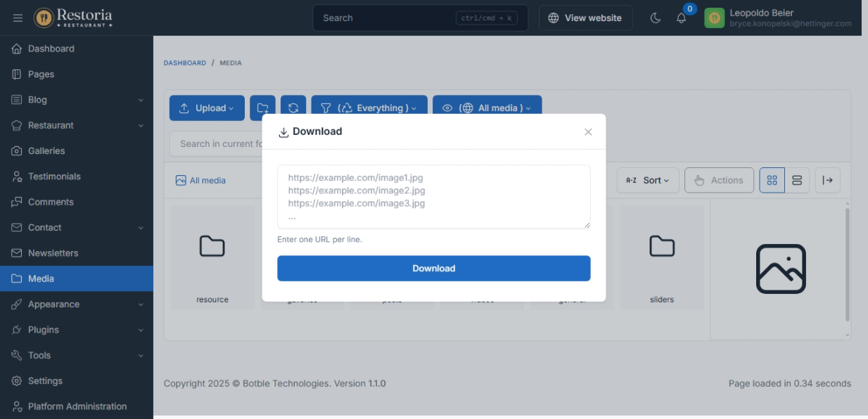Viewport: 868px width, 419px height.
Task: Switch to dark mode moon icon
Action: 655,18
